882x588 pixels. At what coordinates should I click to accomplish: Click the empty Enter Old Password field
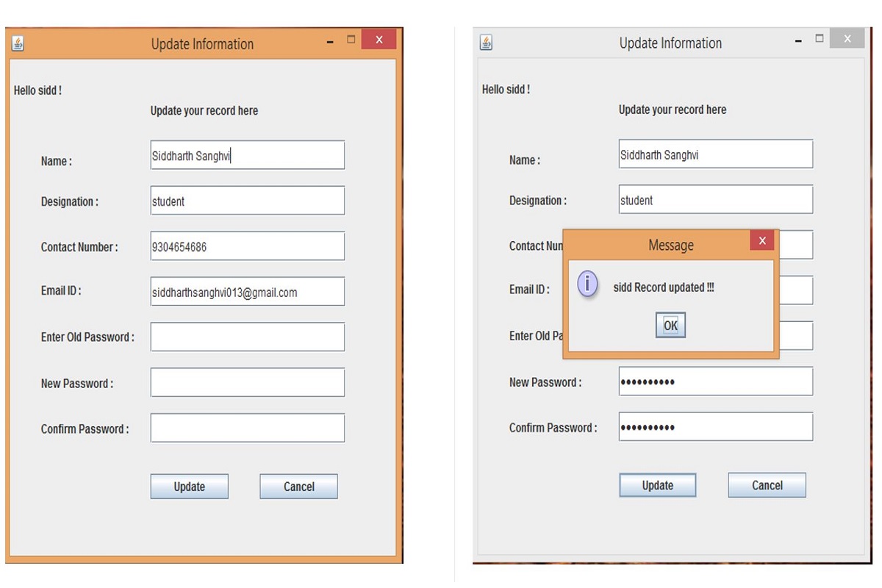point(247,337)
